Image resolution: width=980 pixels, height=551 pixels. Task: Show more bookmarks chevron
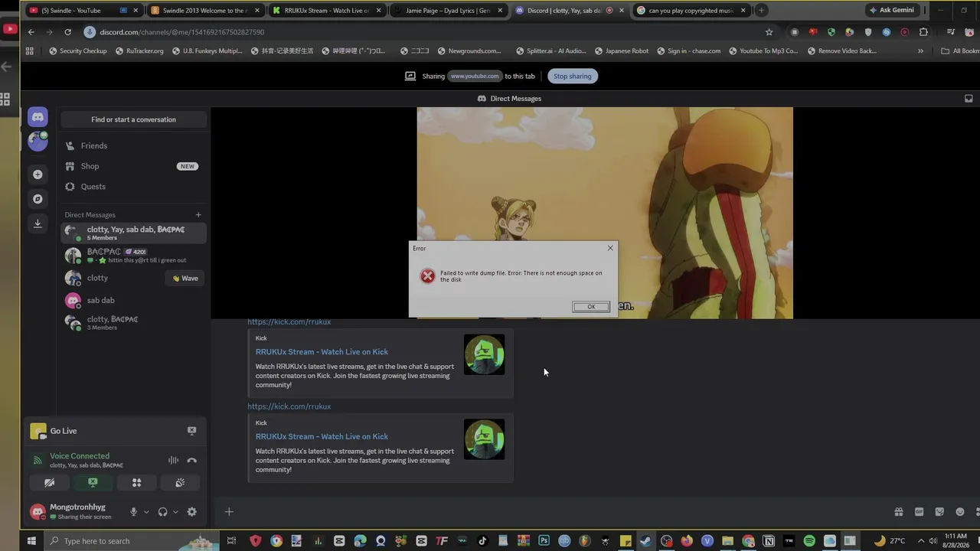(920, 51)
